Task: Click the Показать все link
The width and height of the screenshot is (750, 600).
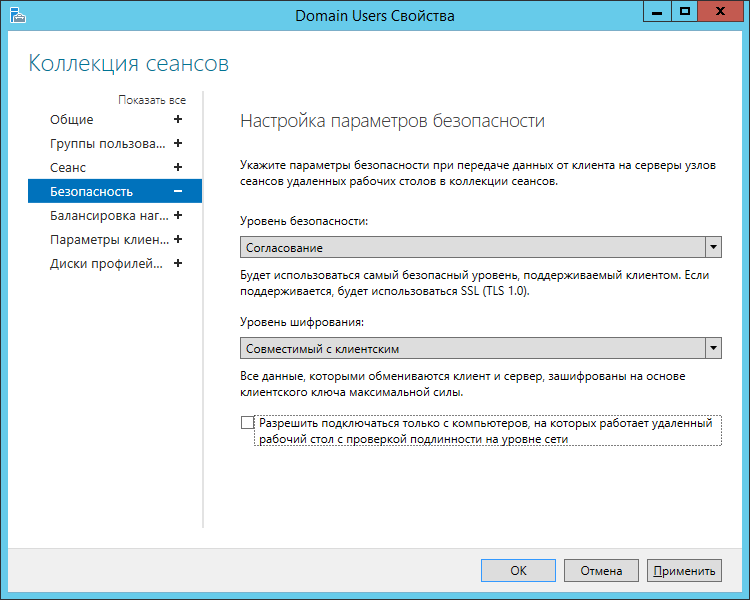Action: tap(152, 100)
